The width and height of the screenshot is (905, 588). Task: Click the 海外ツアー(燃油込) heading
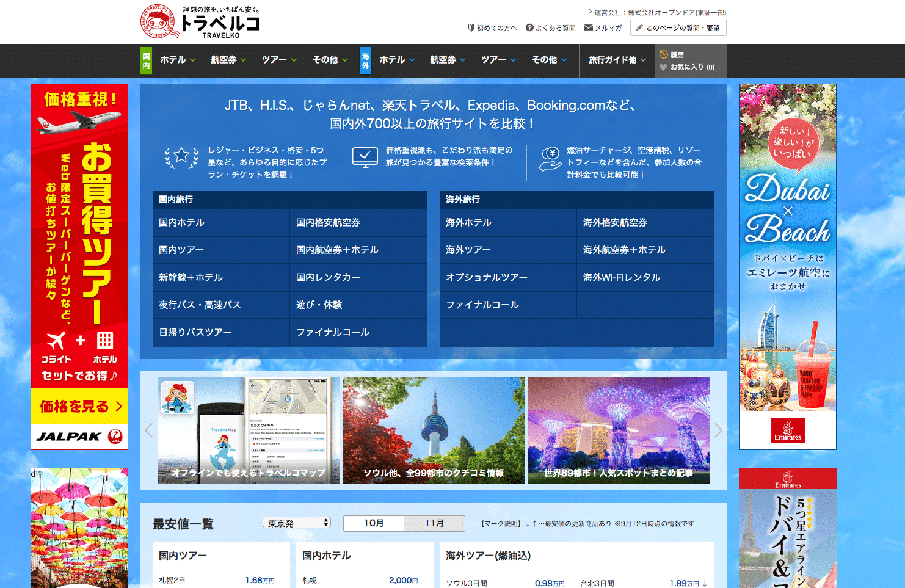489,556
